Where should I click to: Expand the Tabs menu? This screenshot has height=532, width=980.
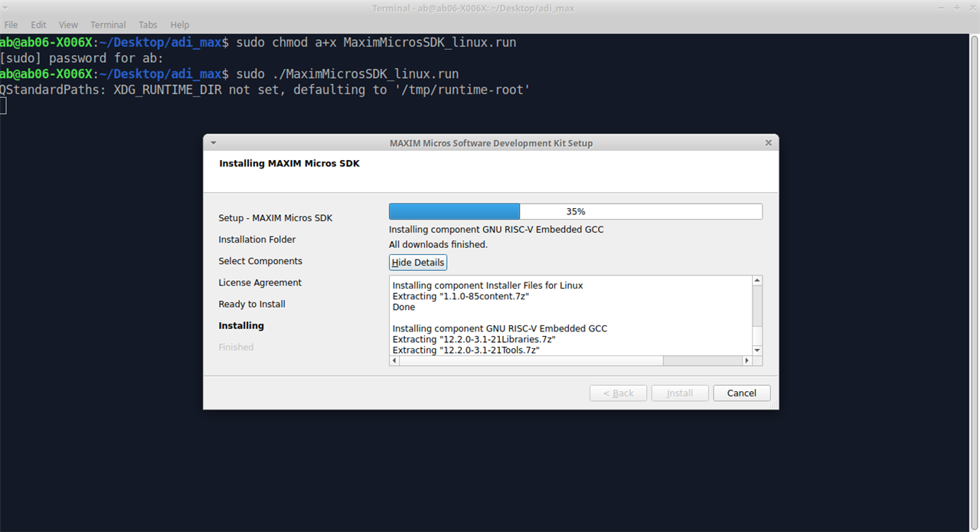148,24
